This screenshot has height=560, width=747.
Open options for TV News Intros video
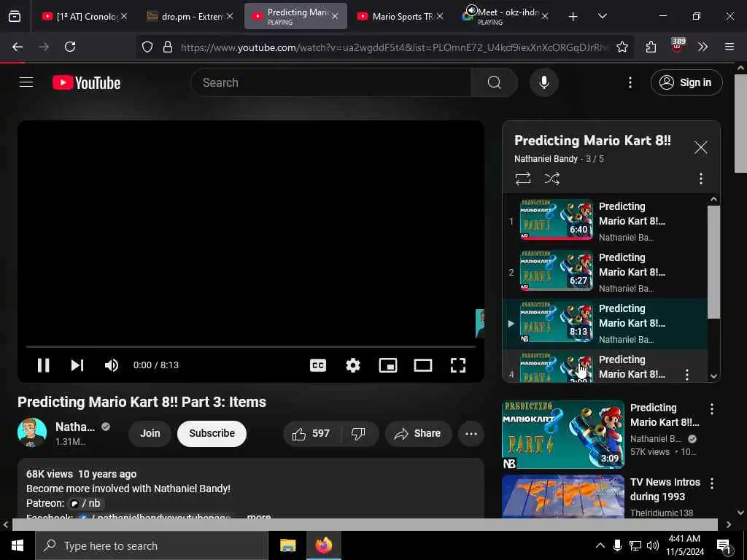click(x=711, y=483)
